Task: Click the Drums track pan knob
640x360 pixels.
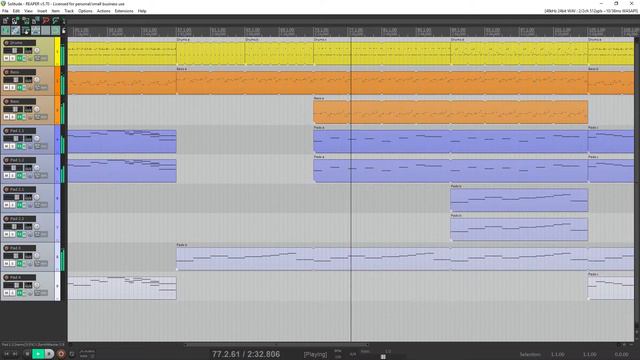Action: tap(37, 50)
